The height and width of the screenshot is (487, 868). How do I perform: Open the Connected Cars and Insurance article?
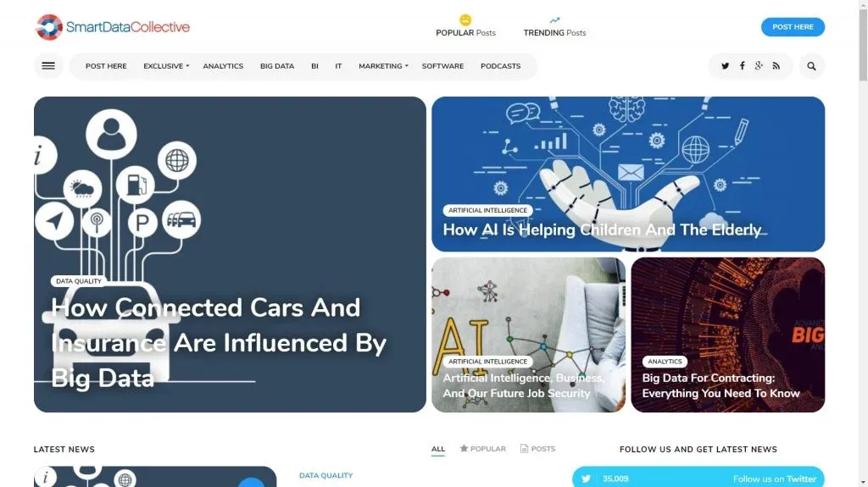pos(218,342)
